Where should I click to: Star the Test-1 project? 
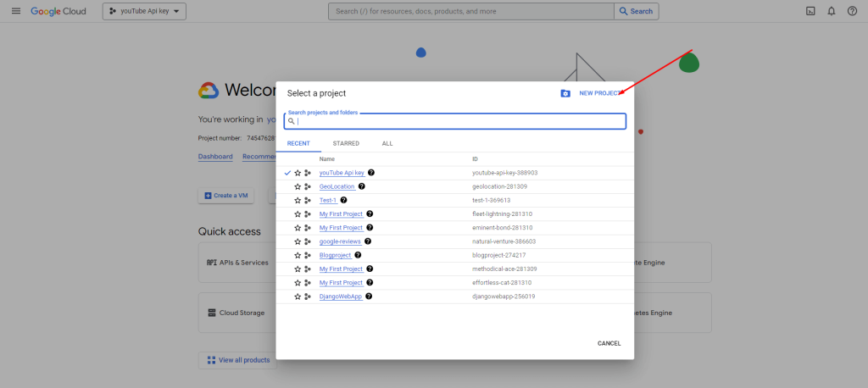298,200
